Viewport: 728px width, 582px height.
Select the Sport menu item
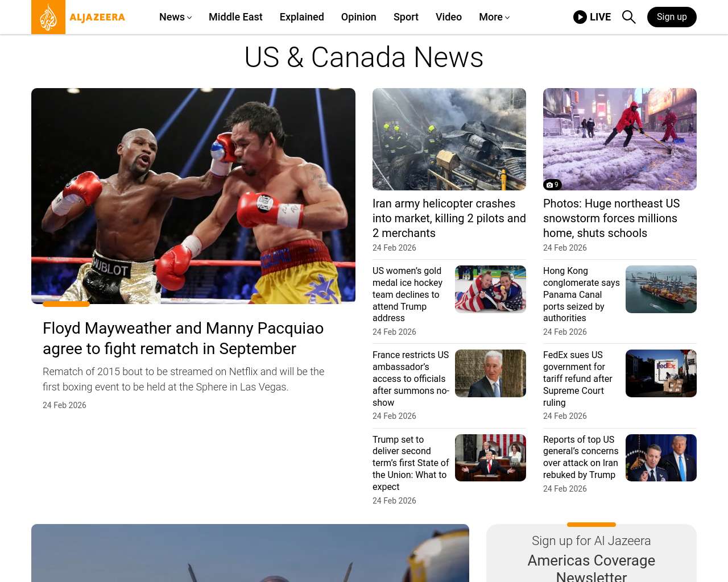tap(406, 17)
